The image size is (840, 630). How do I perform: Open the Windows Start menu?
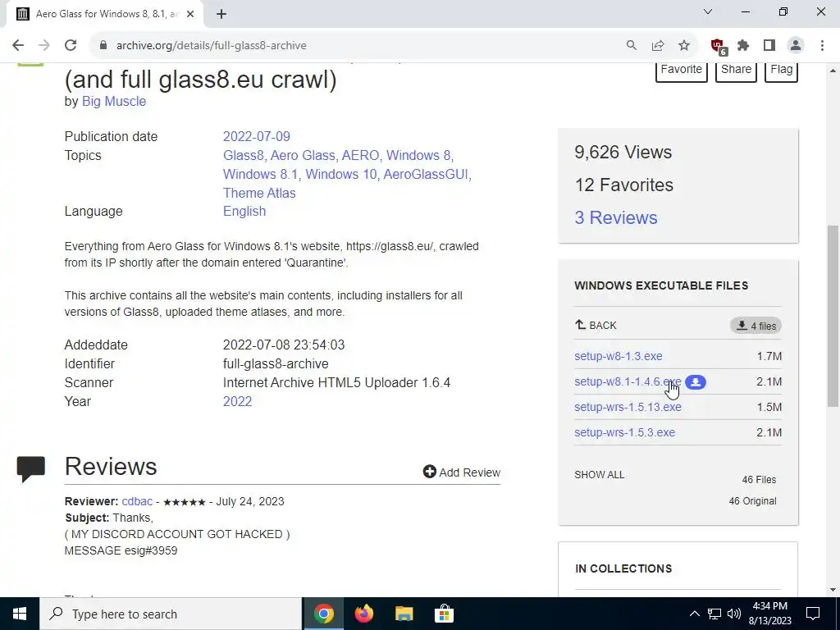point(20,614)
